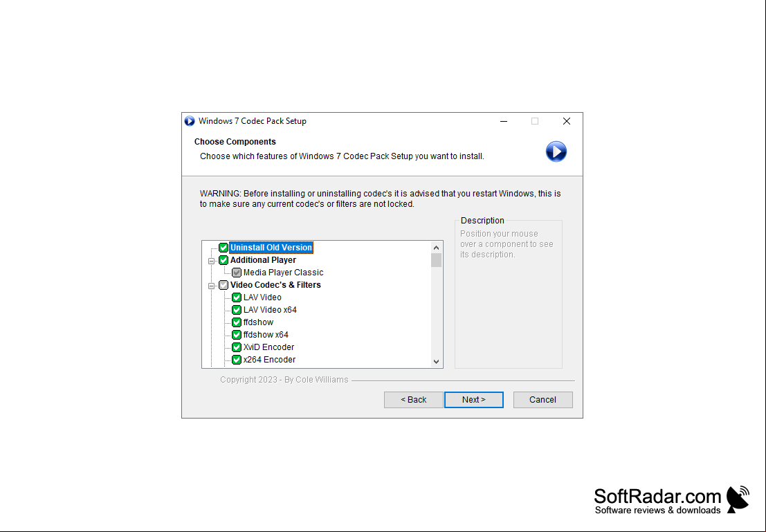
Task: Uncheck the LAV Video checkbox
Action: tap(237, 297)
